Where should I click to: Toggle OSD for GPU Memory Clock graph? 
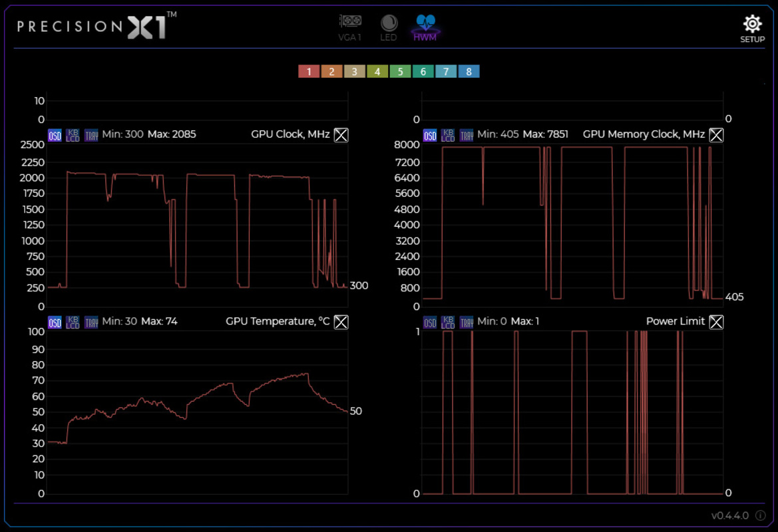pyautogui.click(x=430, y=135)
